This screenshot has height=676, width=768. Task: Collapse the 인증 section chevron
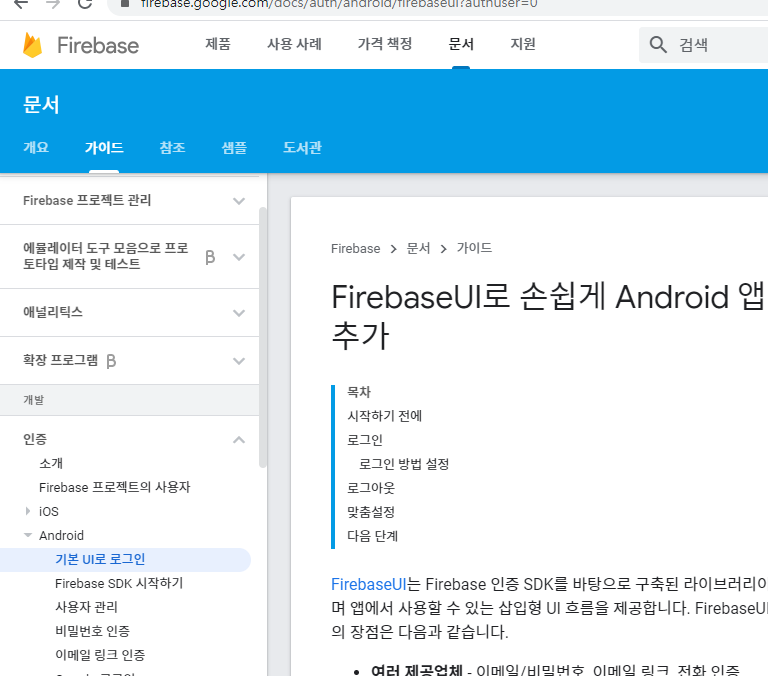(239, 439)
